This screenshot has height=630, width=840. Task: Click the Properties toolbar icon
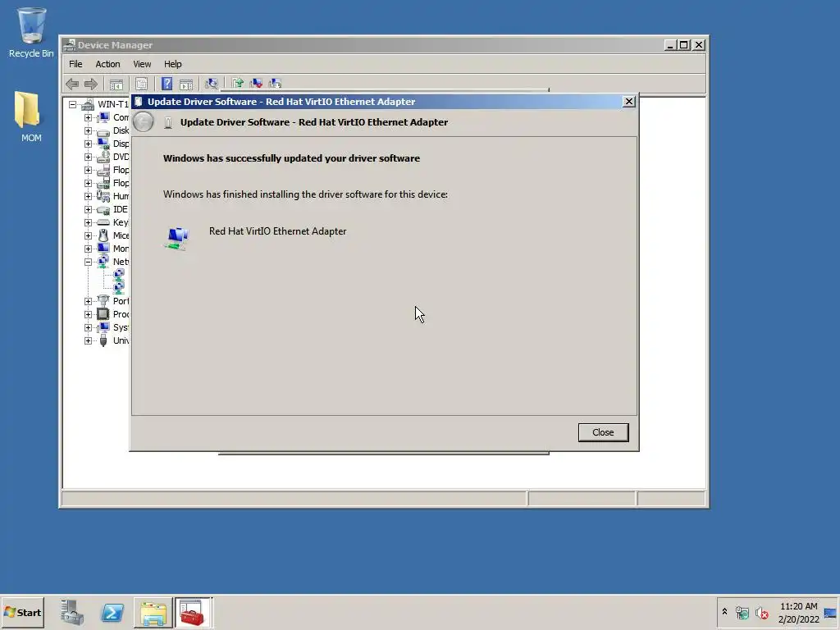click(141, 84)
